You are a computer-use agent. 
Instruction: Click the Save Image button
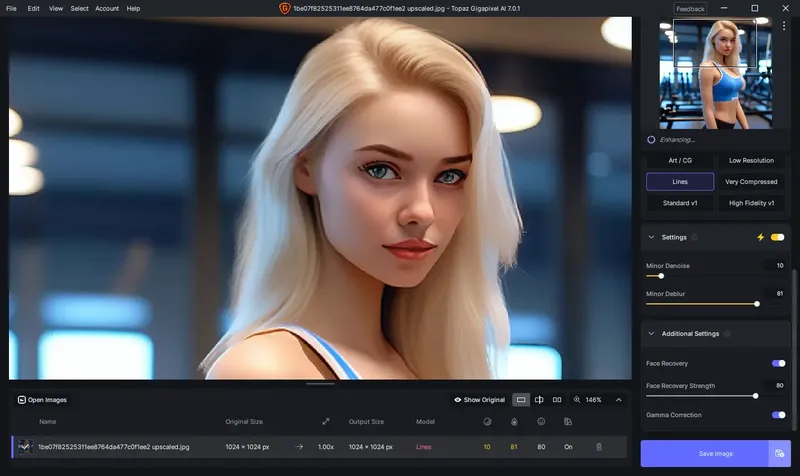pyautogui.click(x=705, y=454)
